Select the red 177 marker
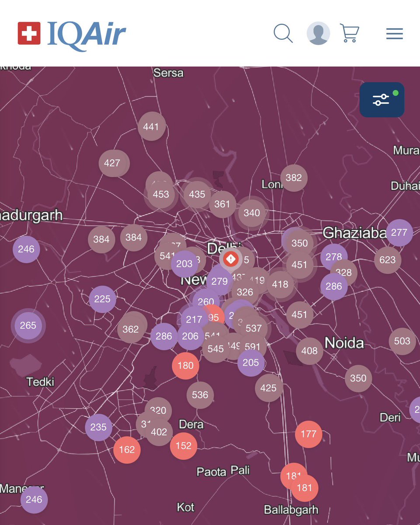This screenshot has width=420, height=525. [309, 434]
